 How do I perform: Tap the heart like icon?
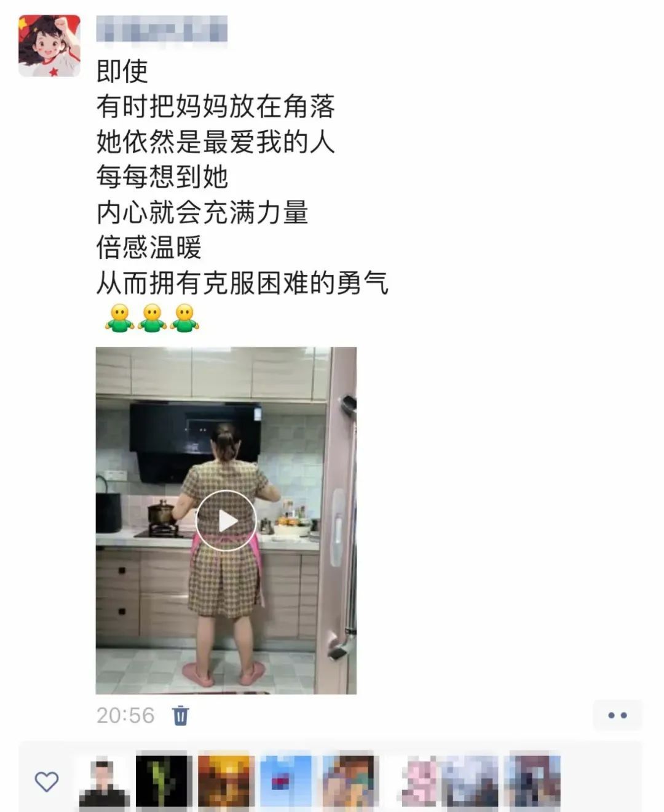(47, 781)
